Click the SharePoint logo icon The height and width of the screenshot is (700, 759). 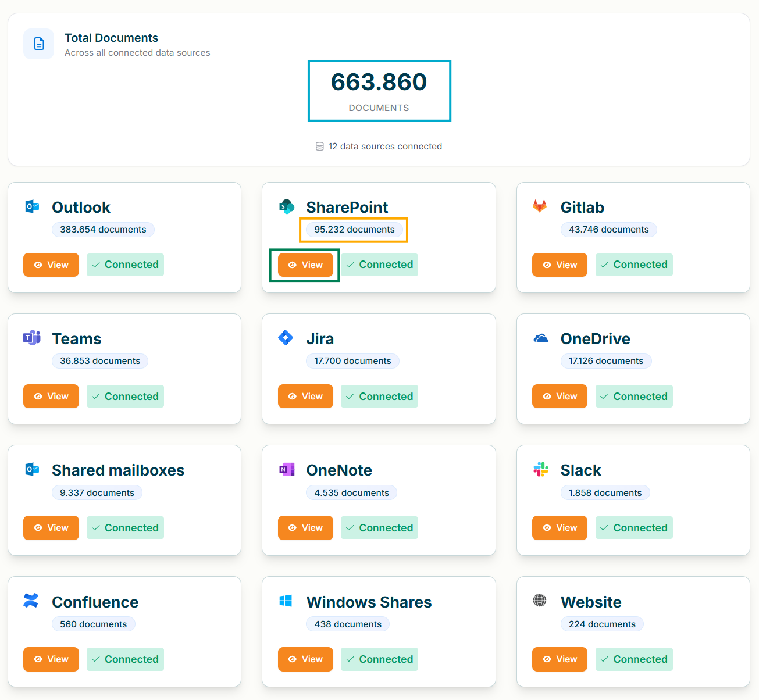tap(287, 206)
